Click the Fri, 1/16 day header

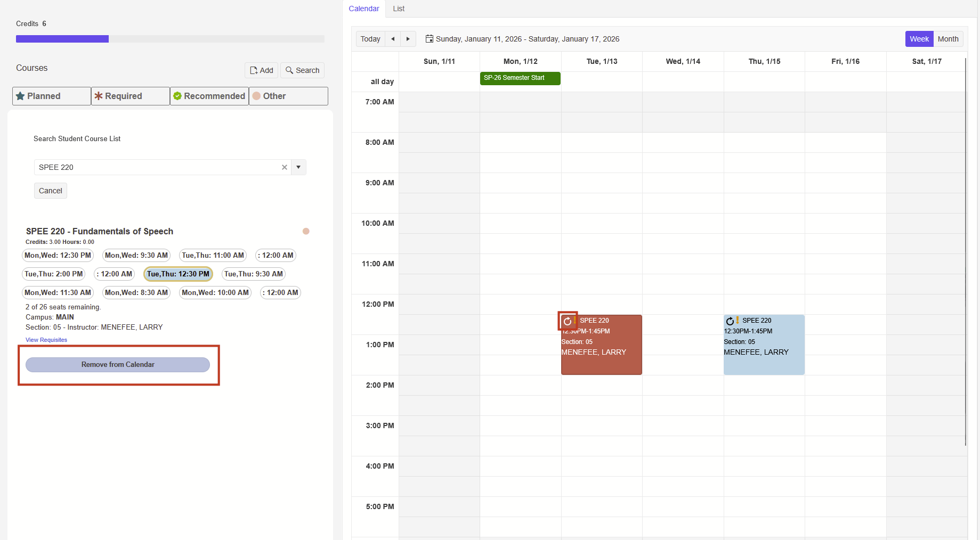(x=846, y=61)
